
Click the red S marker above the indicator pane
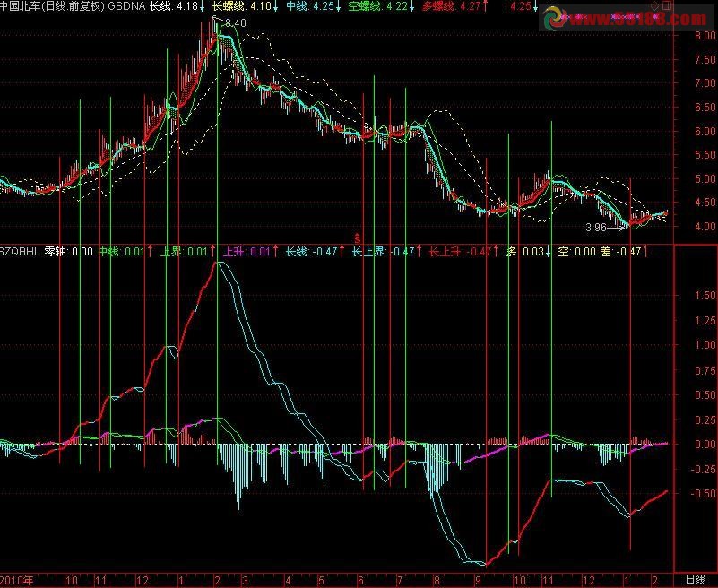[x=358, y=238]
